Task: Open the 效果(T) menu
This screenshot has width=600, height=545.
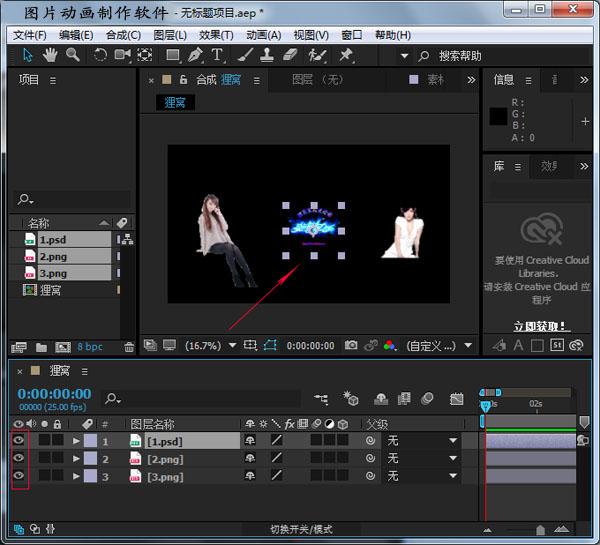Action: [216, 35]
